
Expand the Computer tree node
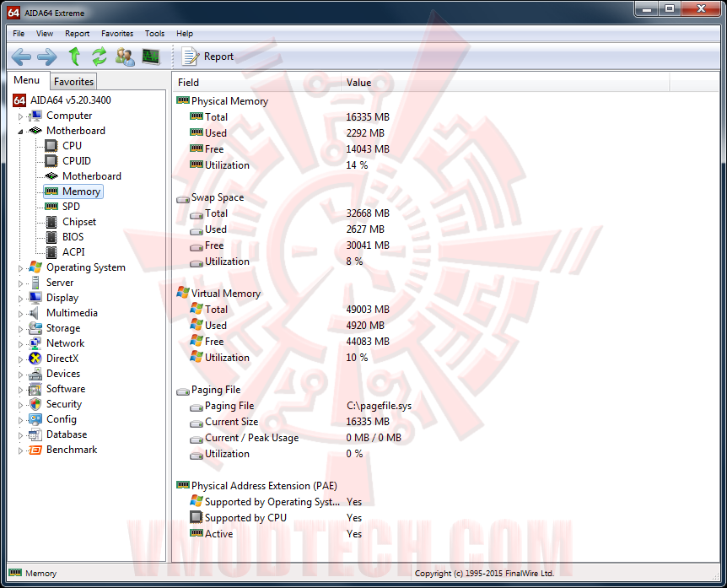[20, 116]
